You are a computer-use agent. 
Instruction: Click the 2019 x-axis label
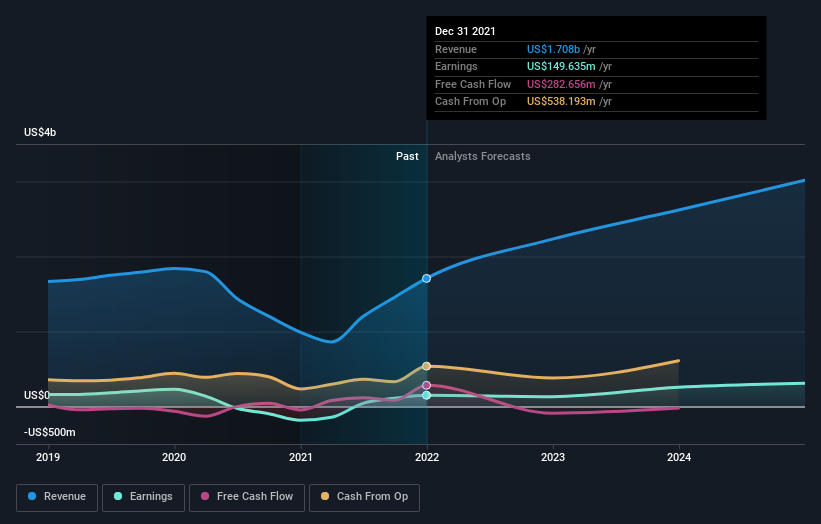point(48,458)
